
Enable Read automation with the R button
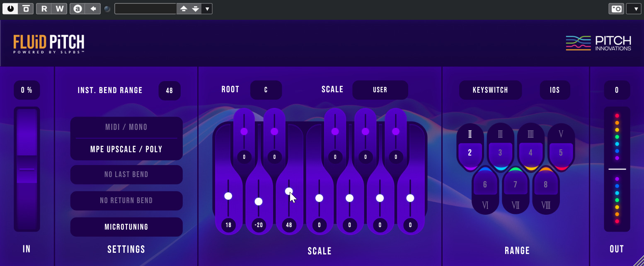tap(44, 9)
